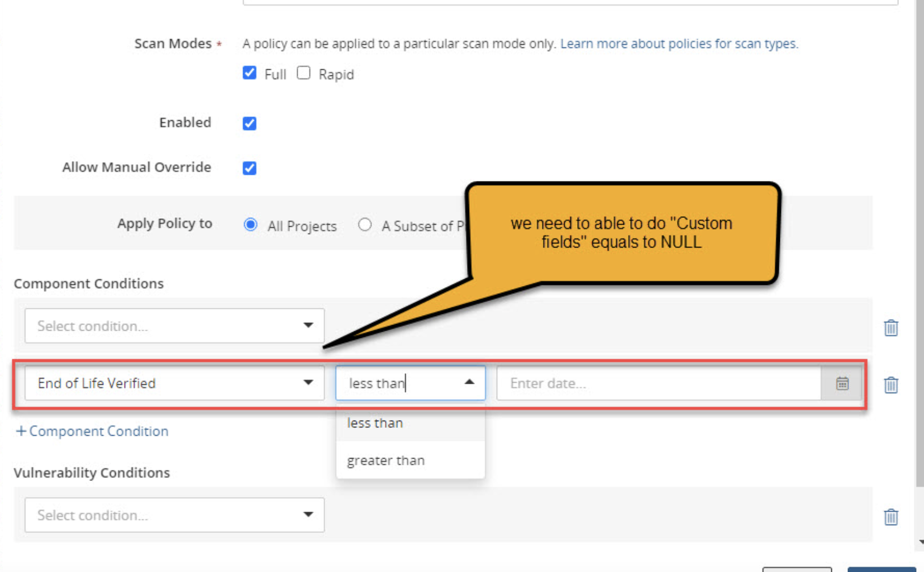924x572 pixels.
Task: Open the first Component Conditions Select condition dropdown
Action: point(174,326)
